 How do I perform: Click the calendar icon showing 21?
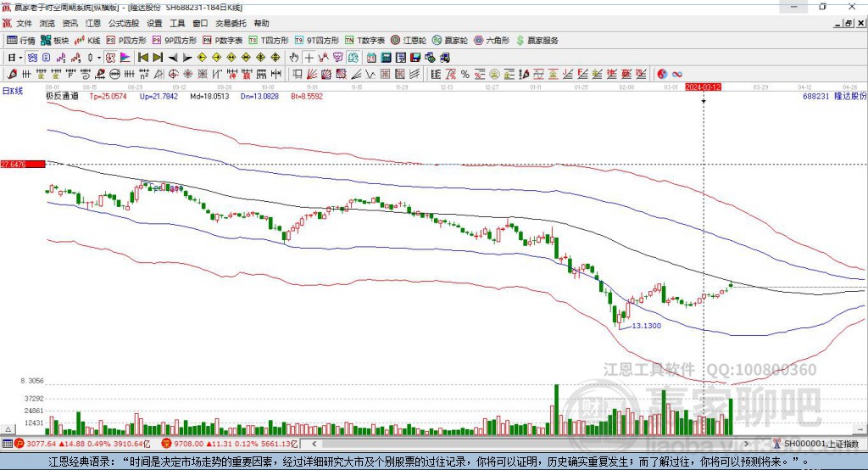click(371, 58)
